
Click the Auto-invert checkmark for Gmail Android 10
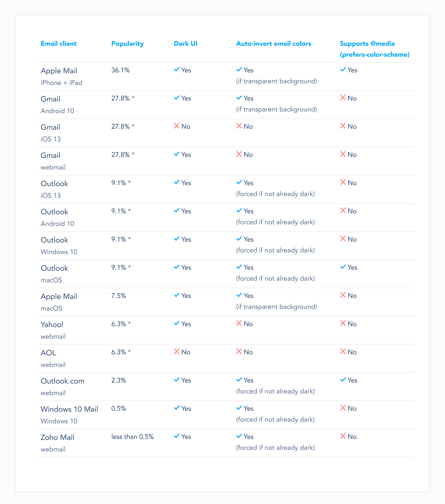coord(239,98)
